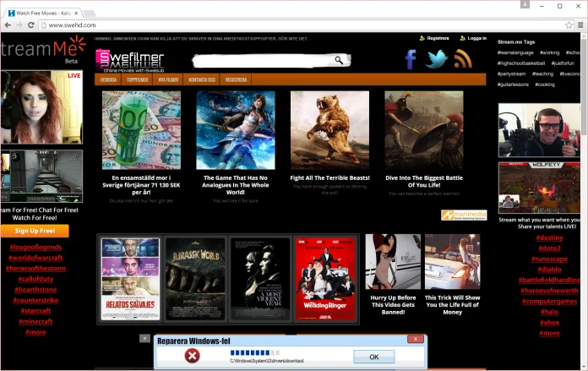Open the Wedding Ringer movie poster
Screen dimensions: 588x371
325,279
